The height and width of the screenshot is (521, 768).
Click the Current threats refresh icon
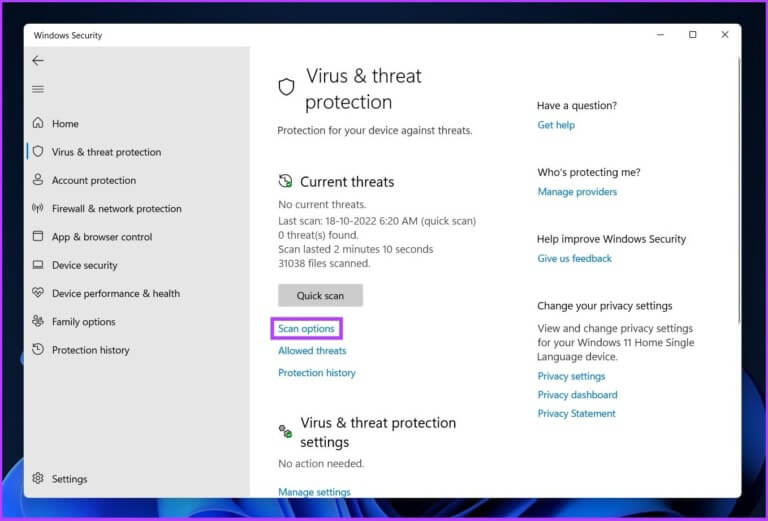tap(286, 181)
